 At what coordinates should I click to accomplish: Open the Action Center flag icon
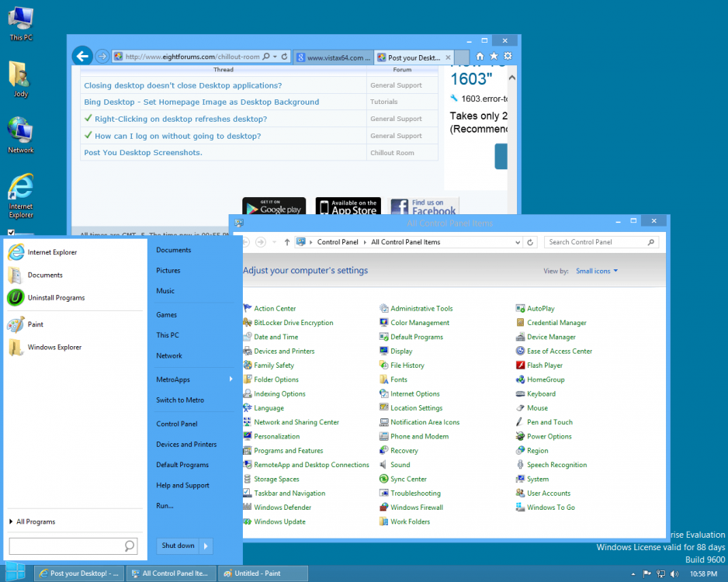click(248, 308)
